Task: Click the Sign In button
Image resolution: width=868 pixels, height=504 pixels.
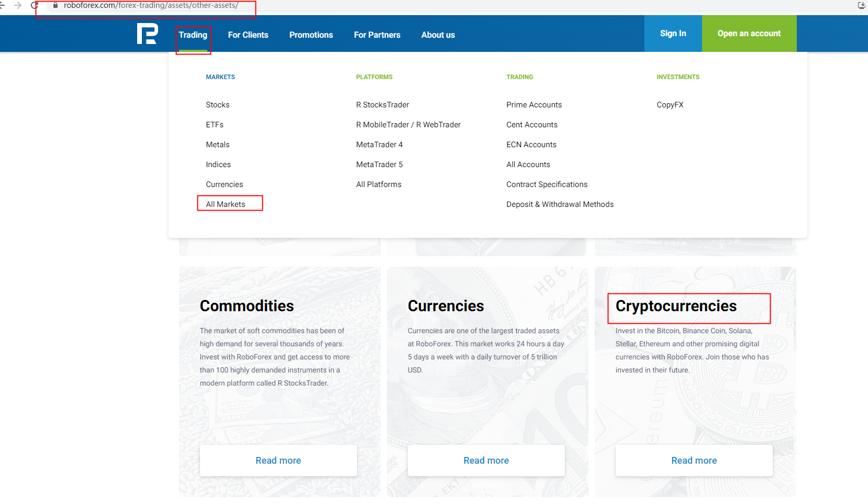Action: pyautogui.click(x=673, y=34)
